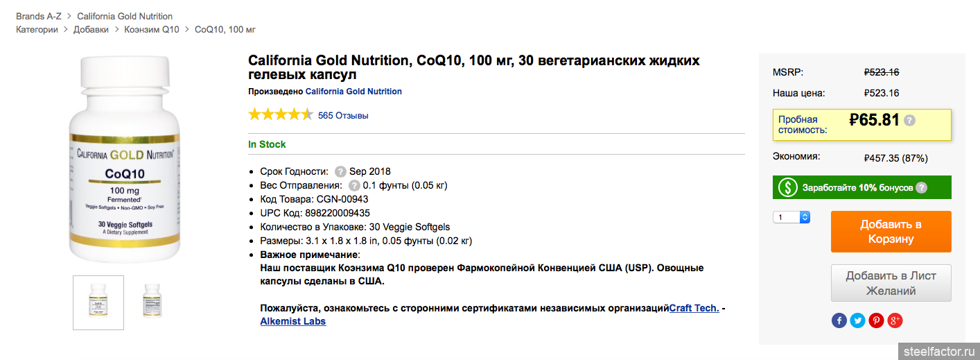Open the 565 Отзывы reviews link
This screenshot has width=980, height=360.
(343, 115)
